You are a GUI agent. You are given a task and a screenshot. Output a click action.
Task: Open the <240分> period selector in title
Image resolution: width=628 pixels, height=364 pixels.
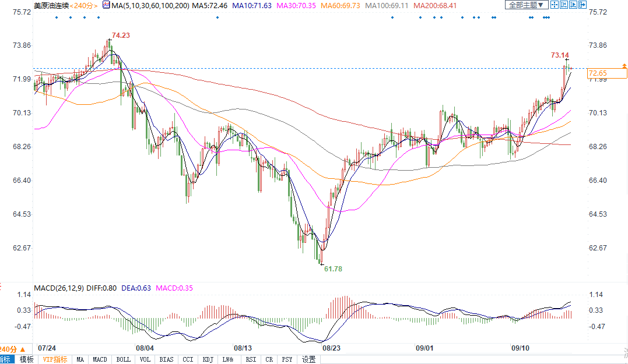pyautogui.click(x=85, y=5)
